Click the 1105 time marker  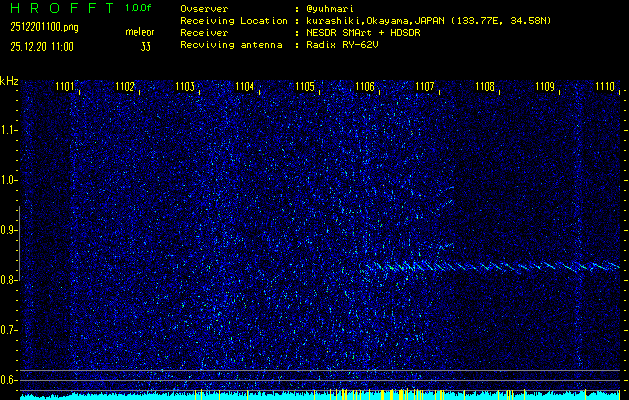point(305,87)
